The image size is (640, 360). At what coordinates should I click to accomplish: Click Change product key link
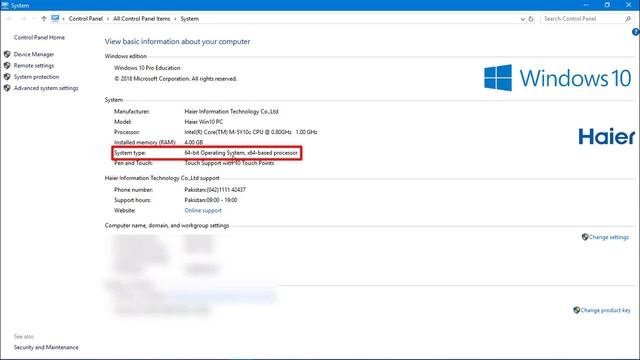coord(605,310)
